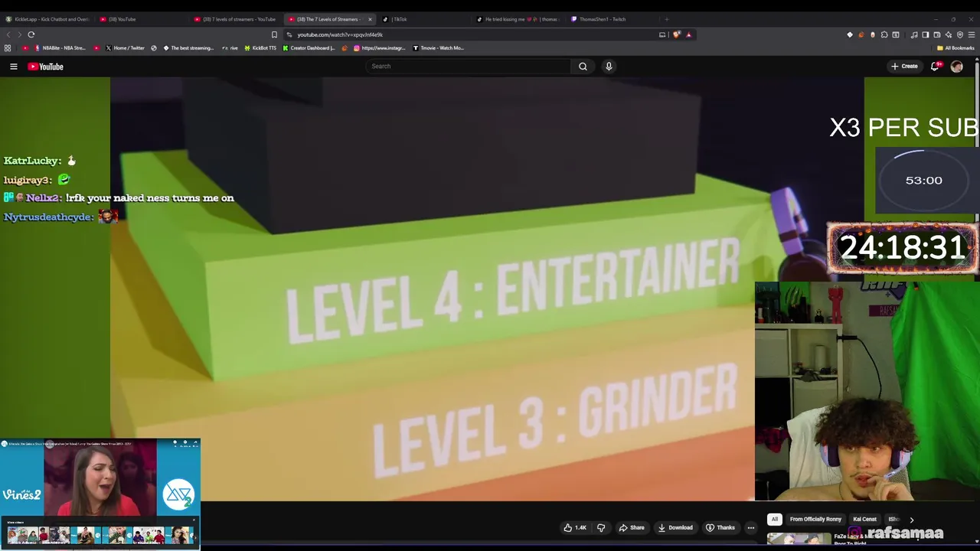Open more actions ellipsis menu
The height and width of the screenshot is (551, 980).
point(751,527)
